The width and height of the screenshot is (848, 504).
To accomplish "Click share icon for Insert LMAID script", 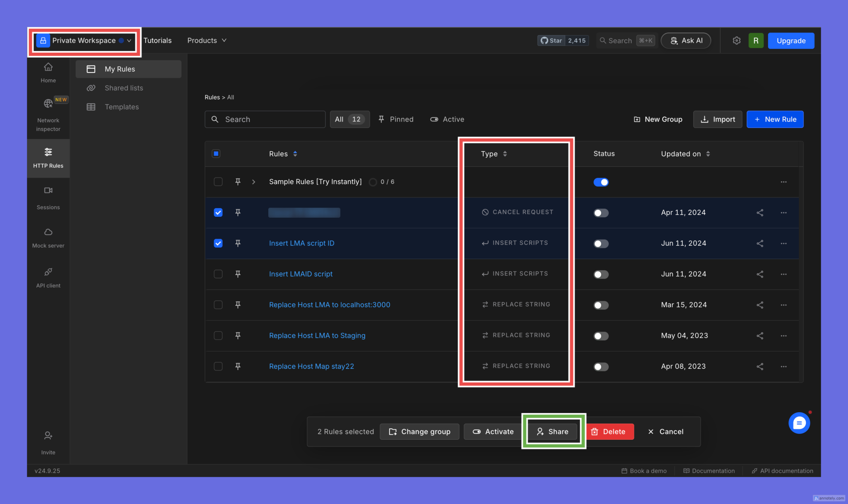I will click(x=760, y=274).
